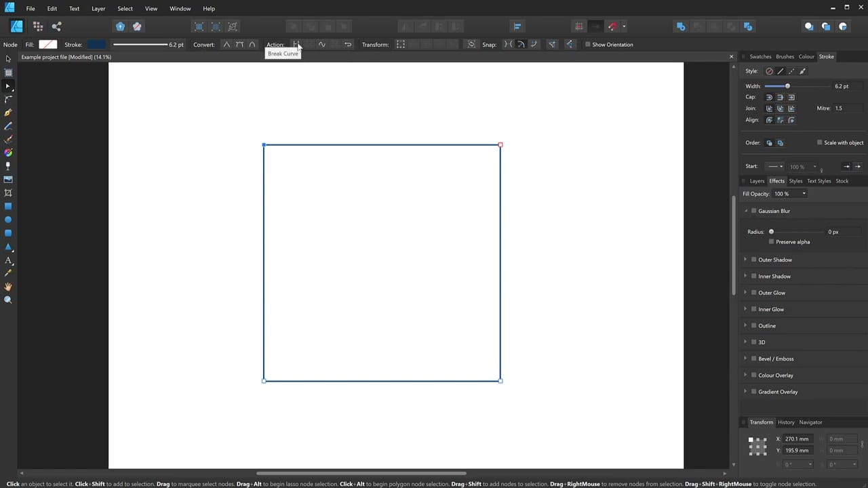Viewport: 868px width, 488px height.
Task: Select the Fill (gradient) tool
Action: (x=8, y=152)
